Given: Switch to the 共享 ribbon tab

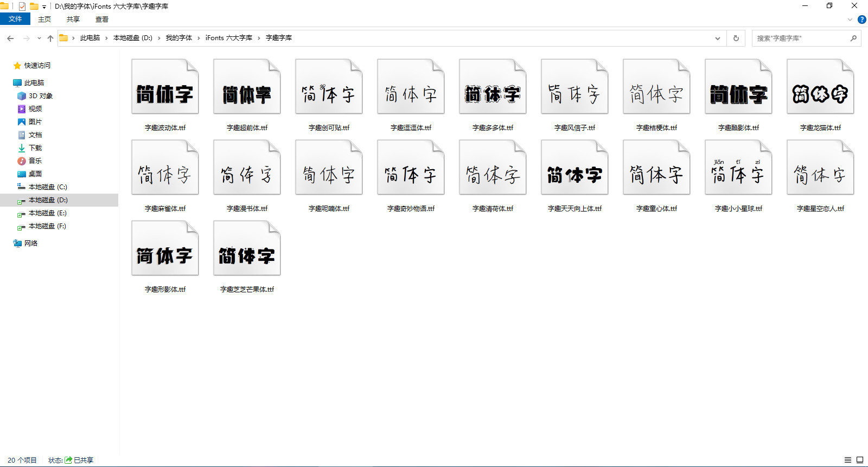Looking at the screenshot, I should (73, 20).
